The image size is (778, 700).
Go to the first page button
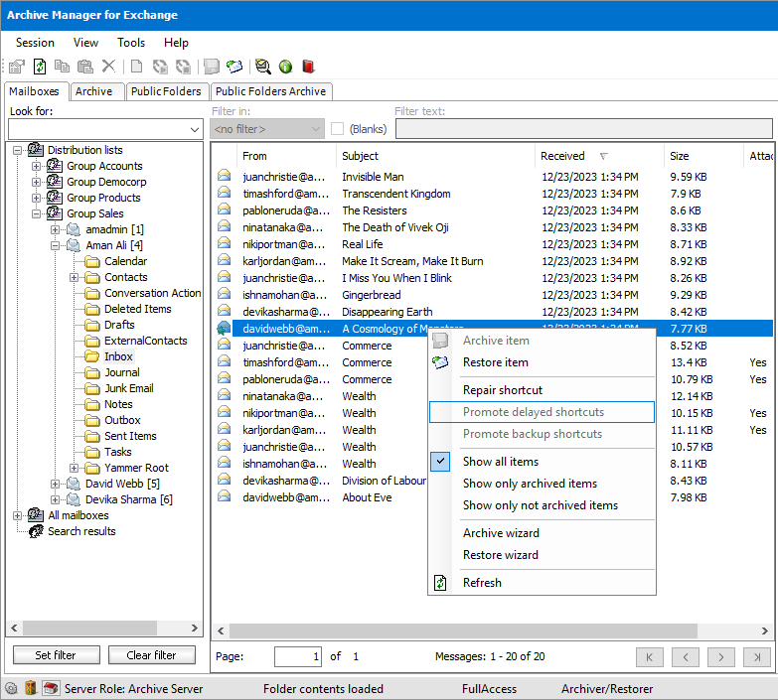click(x=650, y=657)
